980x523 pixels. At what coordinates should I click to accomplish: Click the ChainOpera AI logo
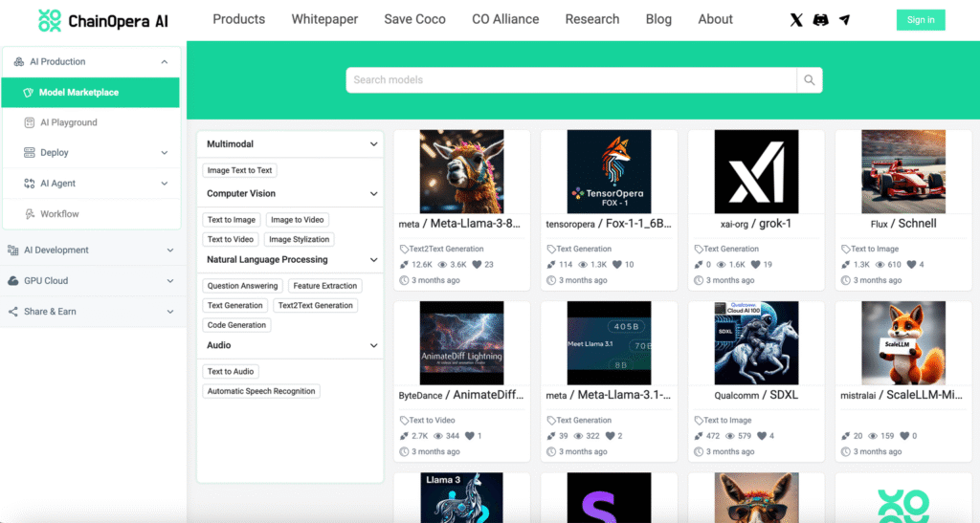[103, 20]
